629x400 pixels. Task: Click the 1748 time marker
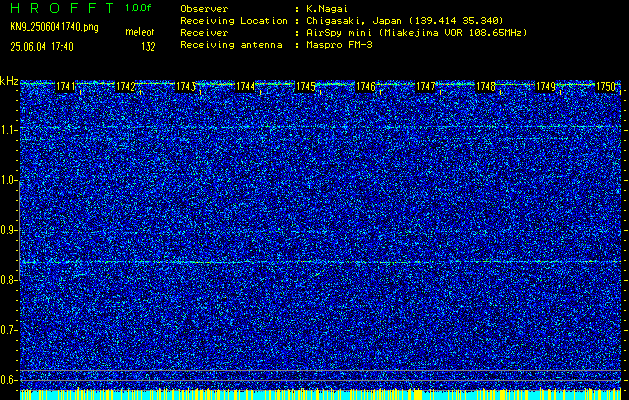pyautogui.click(x=486, y=87)
